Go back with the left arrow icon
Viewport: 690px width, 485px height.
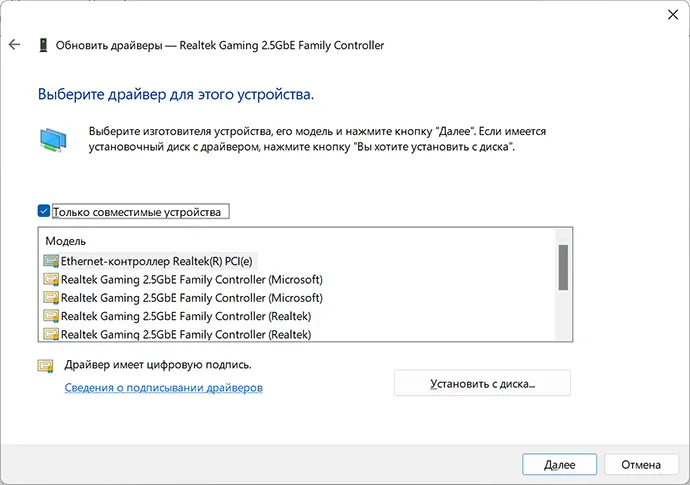click(x=15, y=44)
